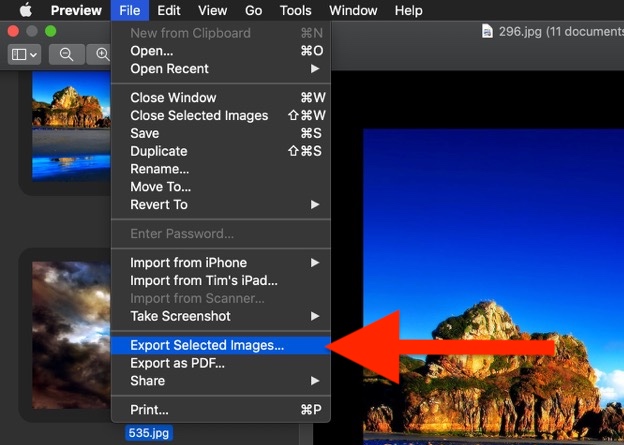
Task: Expand the Share submenu
Action: point(147,381)
